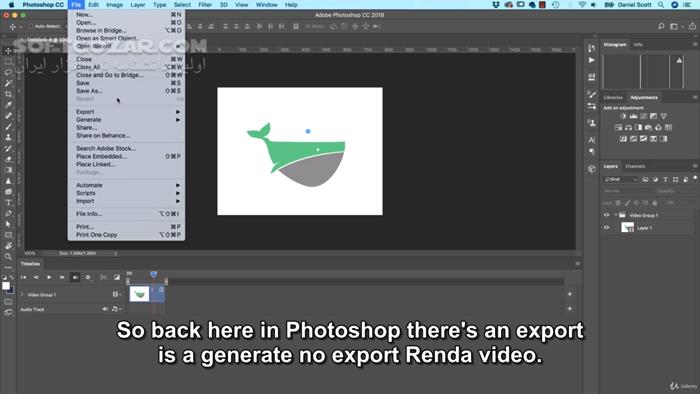Open timeline settings gear icon

tap(88, 278)
